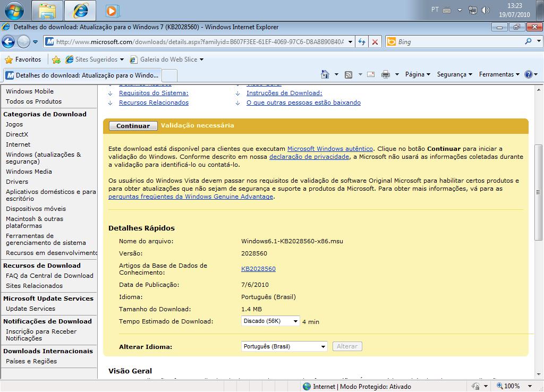This screenshot has width=544, height=392.
Task: Open Microsoft Windows autêntico link
Action: [330, 149]
